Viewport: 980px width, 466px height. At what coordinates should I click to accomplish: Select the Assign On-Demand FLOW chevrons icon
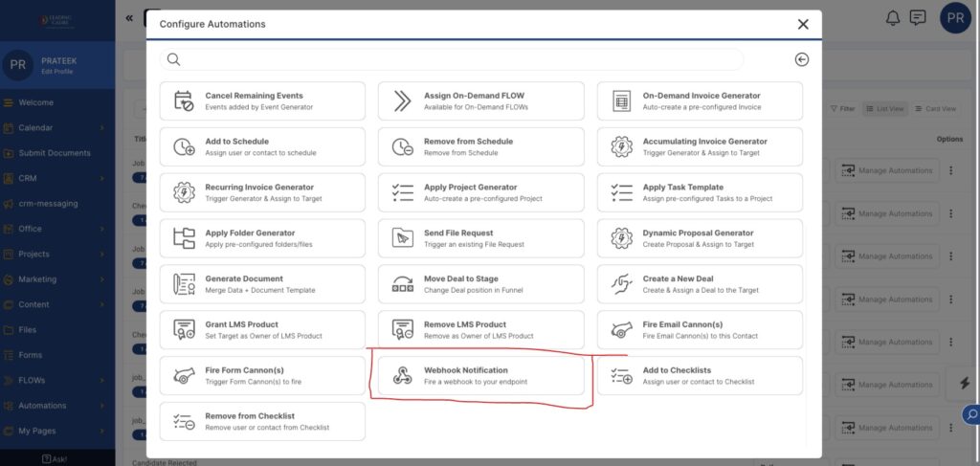[403, 101]
